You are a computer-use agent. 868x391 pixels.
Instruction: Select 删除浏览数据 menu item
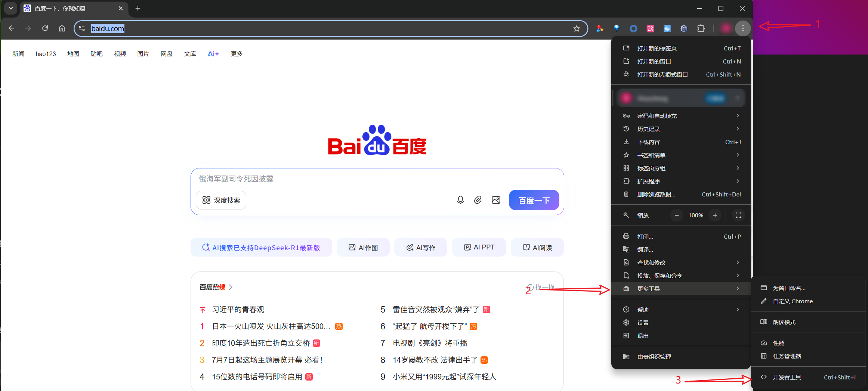coord(681,194)
